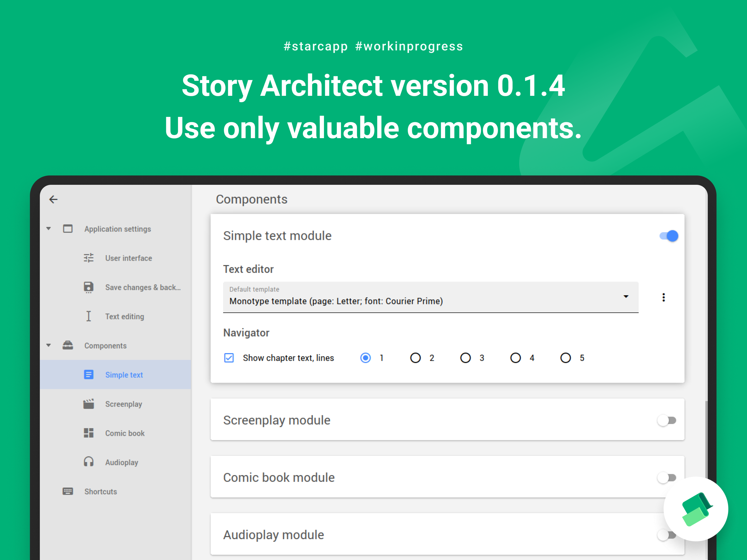The width and height of the screenshot is (747, 560).
Task: Click the 'Story Architect version 0.1.4' headline
Action: coord(373,86)
